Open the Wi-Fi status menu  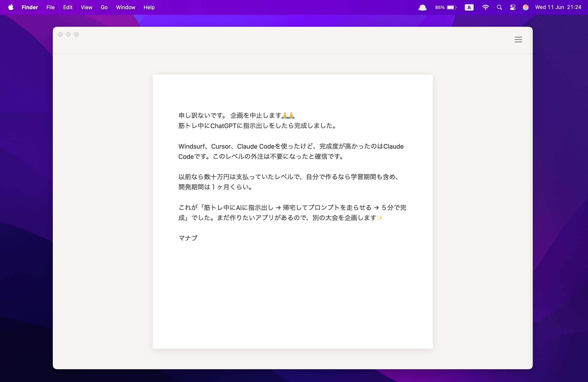click(x=485, y=7)
